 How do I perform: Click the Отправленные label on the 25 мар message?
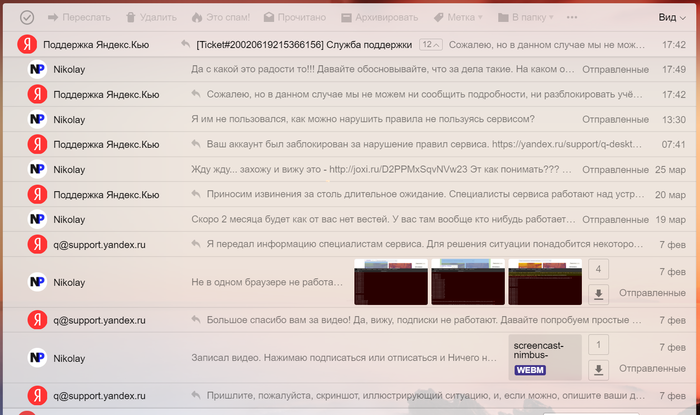click(615, 170)
